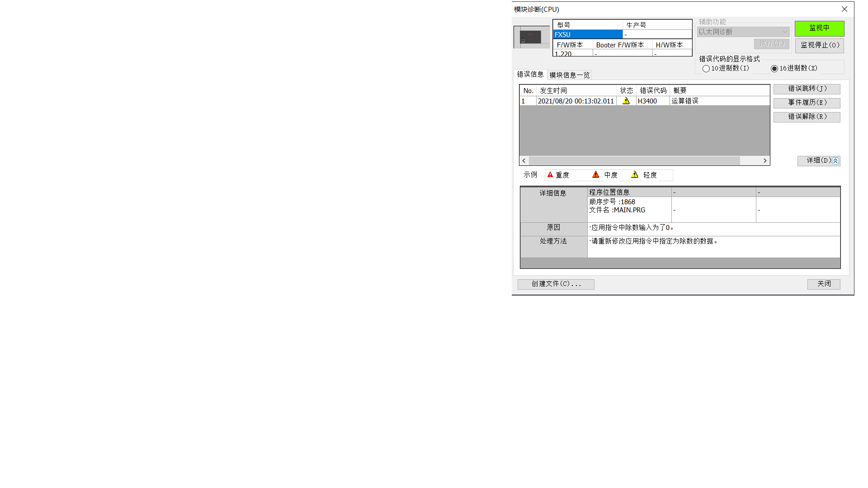The height and width of the screenshot is (488, 868).
Task: Click the right arrow of error list scrollbar
Action: (765, 161)
